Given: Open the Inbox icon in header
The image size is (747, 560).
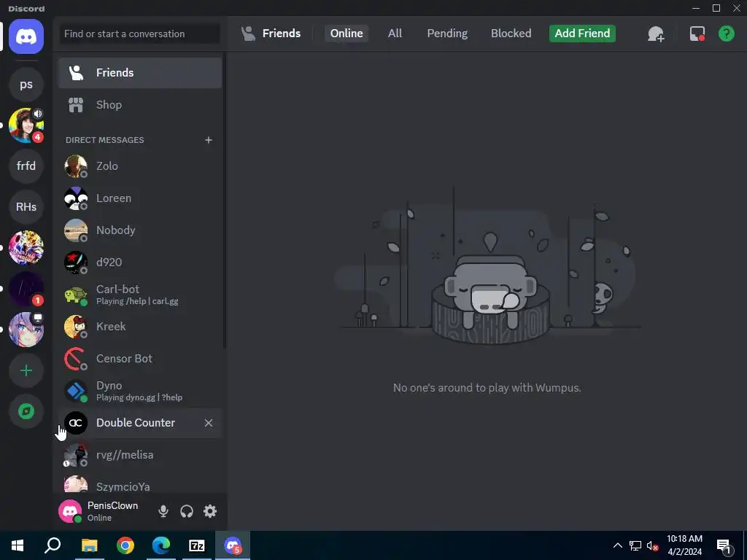Looking at the screenshot, I should pyautogui.click(x=697, y=34).
